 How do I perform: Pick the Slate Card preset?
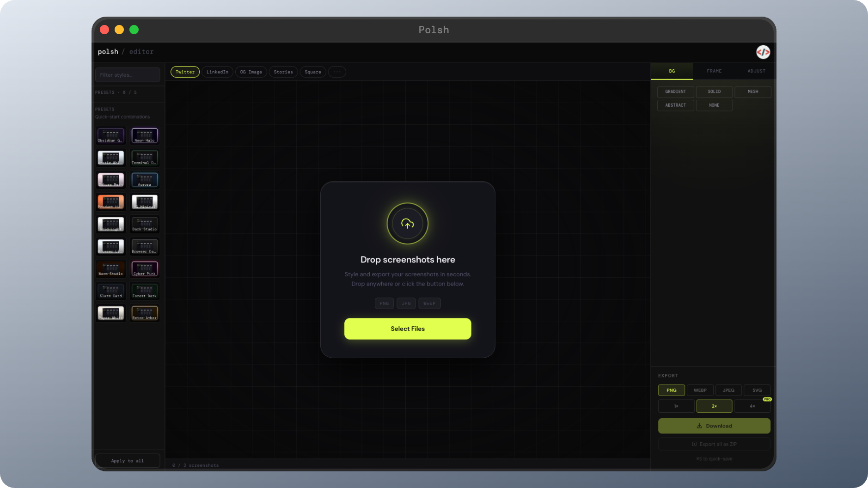tap(110, 291)
